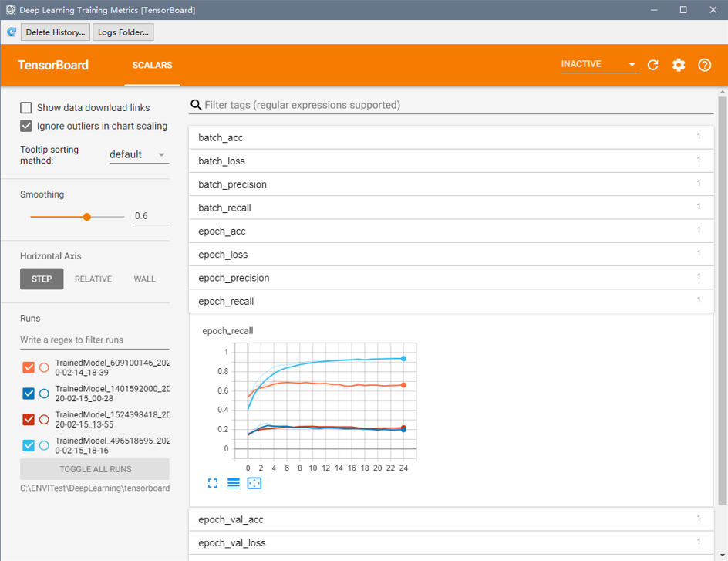Click the smoothing value field 0.6

[152, 216]
